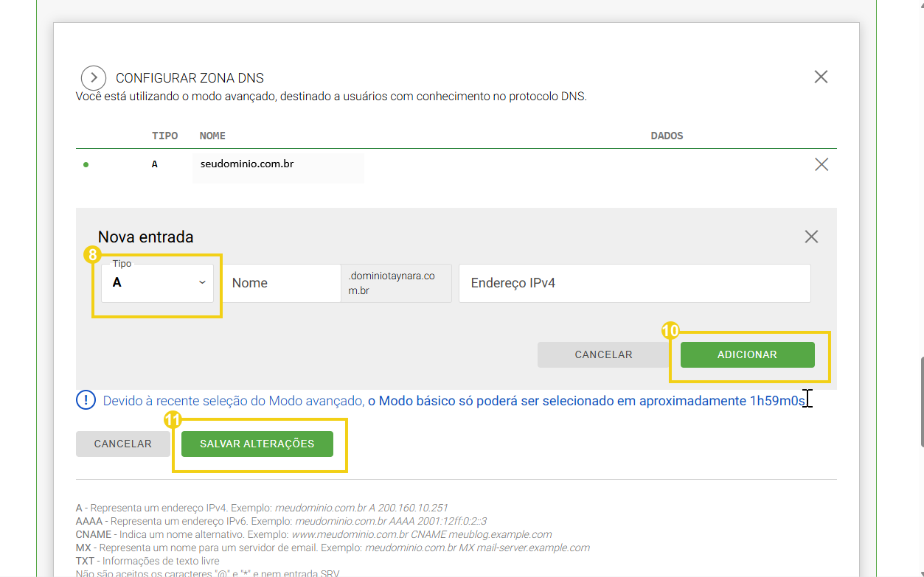Click the green status dot on the A record
924x577 pixels.
(x=86, y=165)
